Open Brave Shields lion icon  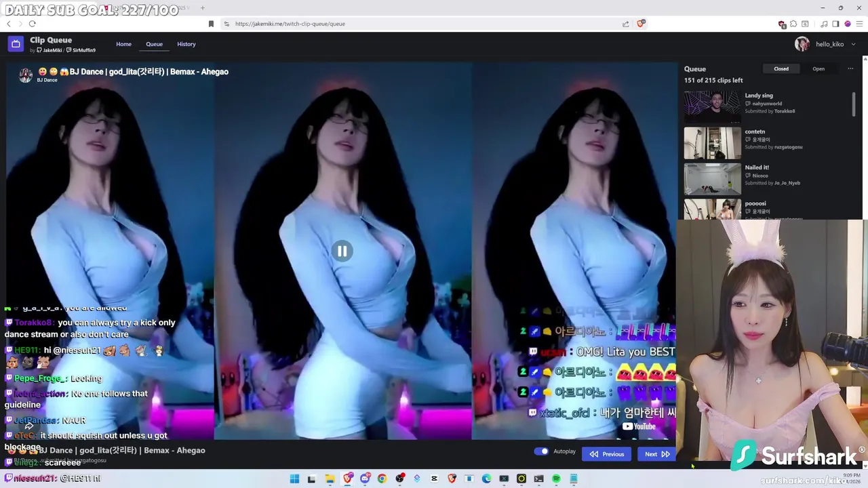pos(641,24)
